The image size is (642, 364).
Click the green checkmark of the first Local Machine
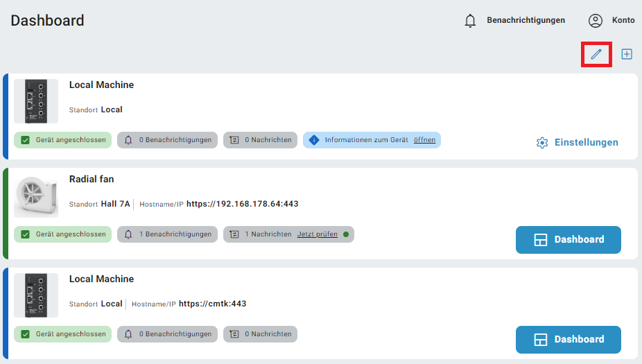pos(26,140)
